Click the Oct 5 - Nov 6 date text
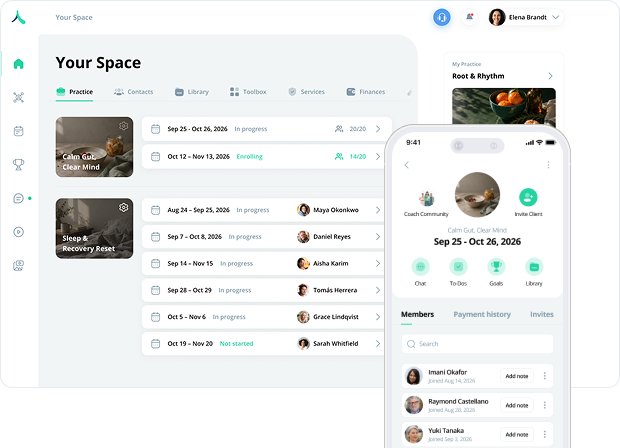This screenshot has width=620, height=448. [187, 317]
